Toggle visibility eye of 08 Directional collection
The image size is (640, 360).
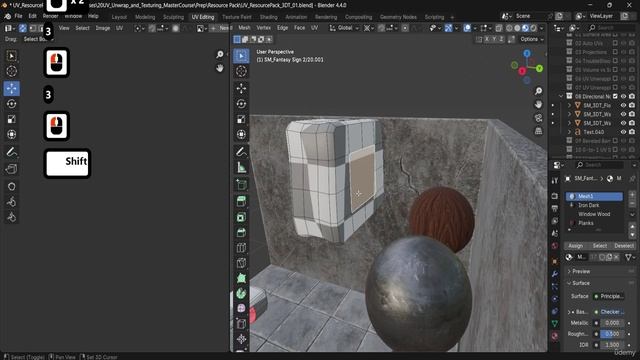(x=623, y=97)
